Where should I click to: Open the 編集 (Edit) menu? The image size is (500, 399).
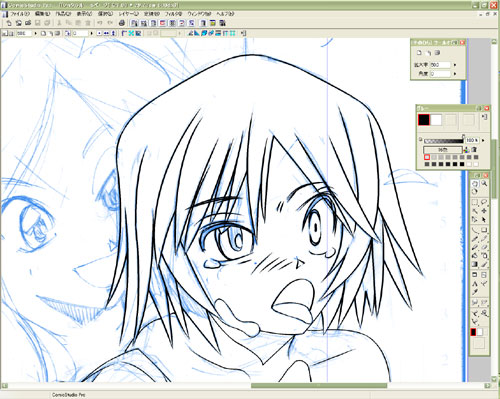pyautogui.click(x=42, y=14)
